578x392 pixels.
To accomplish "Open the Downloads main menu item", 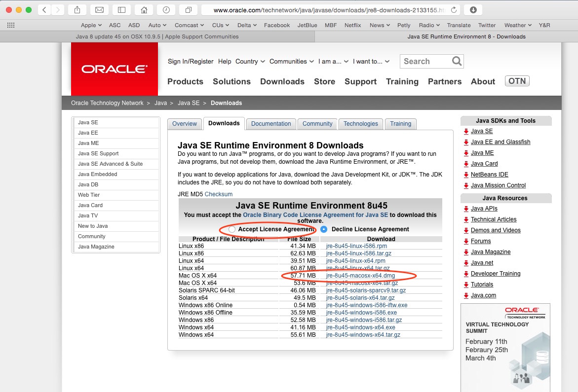I will pos(282,81).
